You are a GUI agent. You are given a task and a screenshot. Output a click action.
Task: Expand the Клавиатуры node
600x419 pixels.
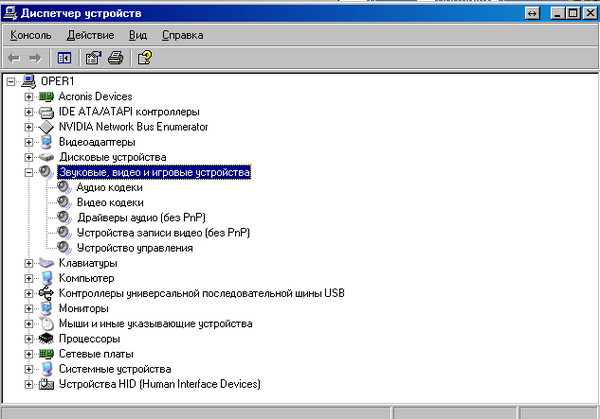pyautogui.click(x=29, y=263)
